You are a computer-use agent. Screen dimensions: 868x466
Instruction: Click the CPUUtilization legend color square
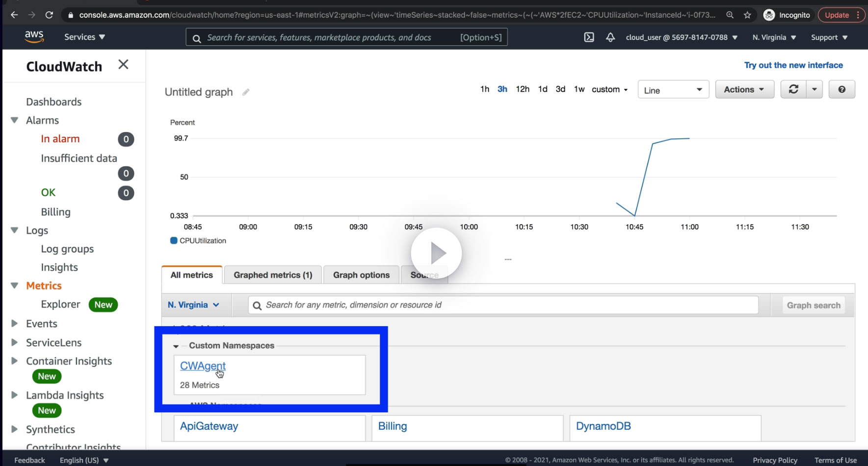coord(174,240)
